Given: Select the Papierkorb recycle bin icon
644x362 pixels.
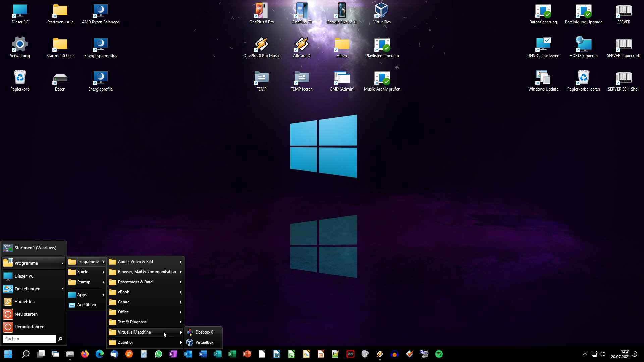Looking at the screenshot, I should (x=20, y=81).
